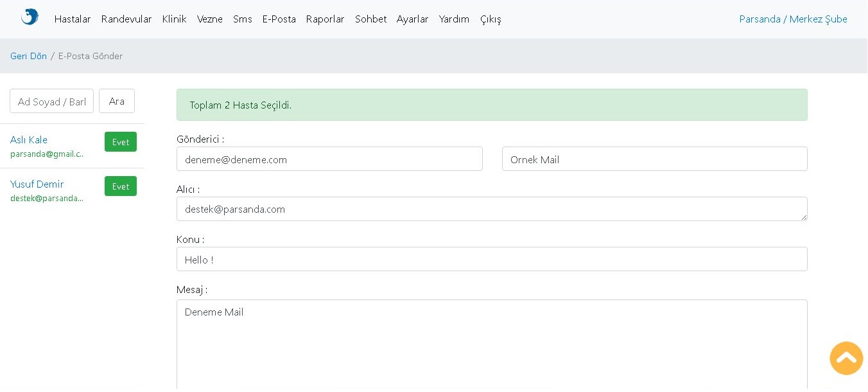Toggle the Evet button for Aslı Kale

[121, 142]
